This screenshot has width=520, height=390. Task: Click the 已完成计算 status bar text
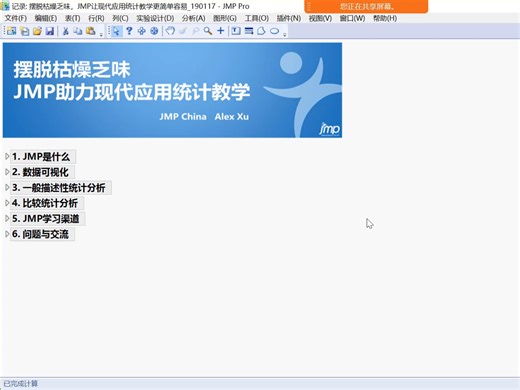pyautogui.click(x=21, y=384)
